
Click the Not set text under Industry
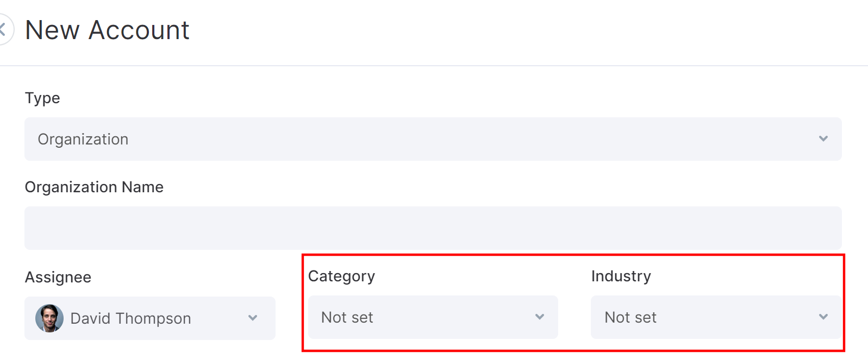[x=630, y=317]
